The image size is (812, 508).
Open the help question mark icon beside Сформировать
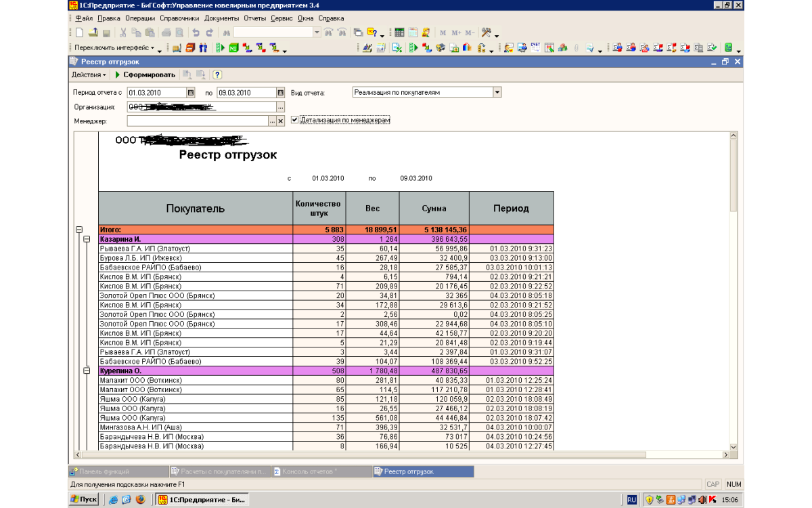[218, 75]
